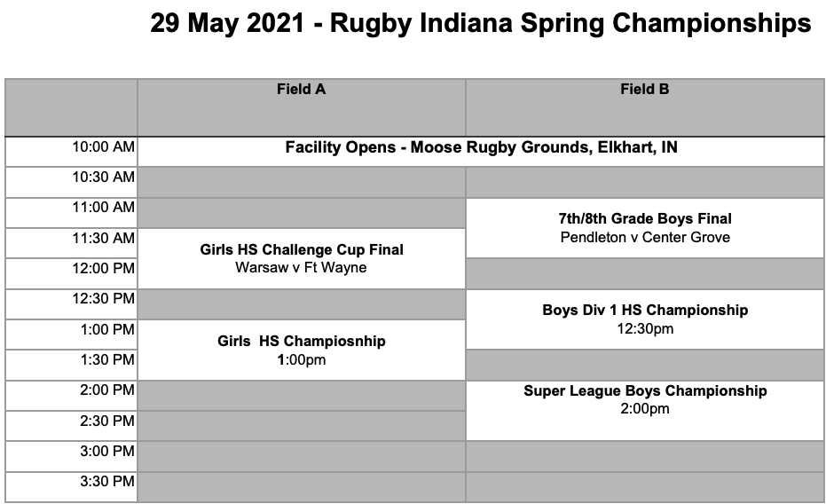Open the 7th/8th Grade Boys Final cell
Image resolution: width=826 pixels, height=504 pixels.
645,227
